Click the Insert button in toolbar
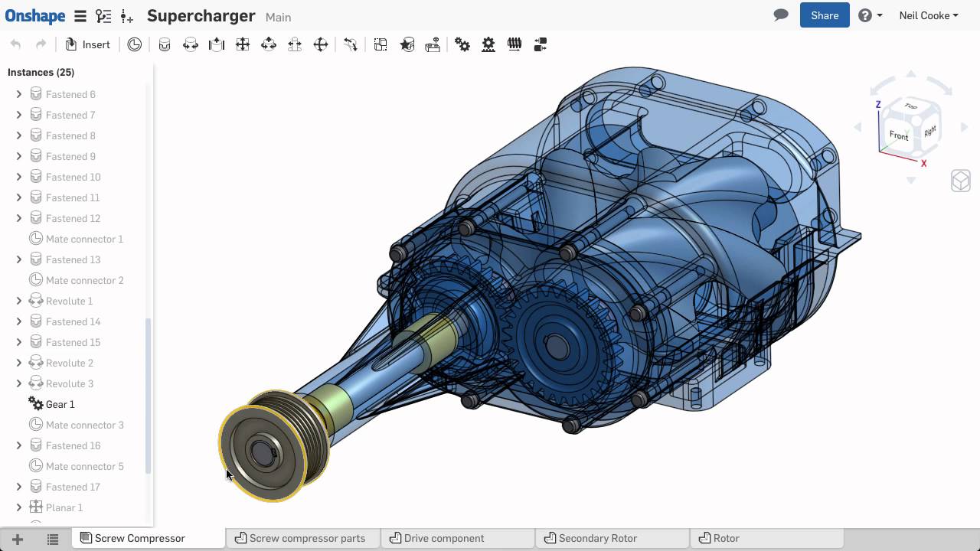980x551 pixels. [88, 44]
